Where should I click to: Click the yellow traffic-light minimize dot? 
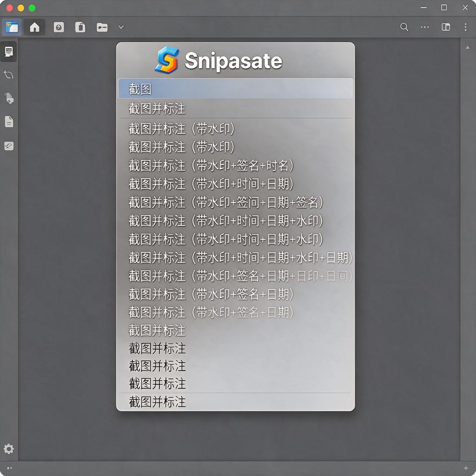[20, 8]
